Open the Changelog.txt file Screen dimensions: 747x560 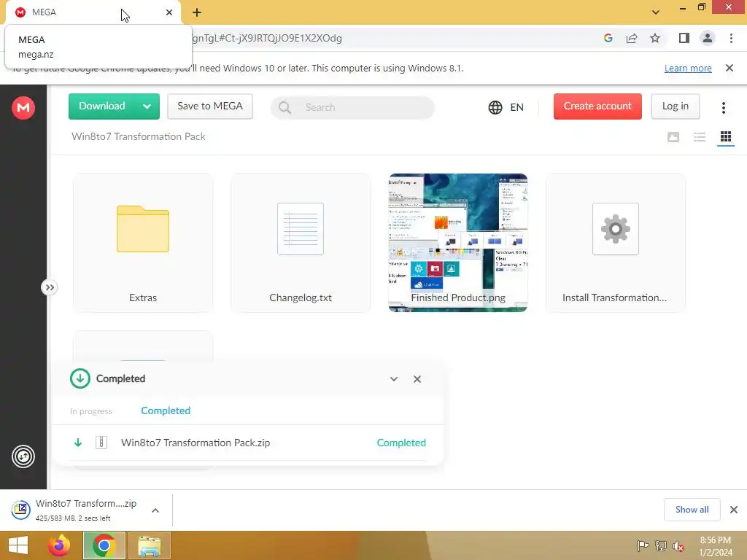click(x=301, y=243)
